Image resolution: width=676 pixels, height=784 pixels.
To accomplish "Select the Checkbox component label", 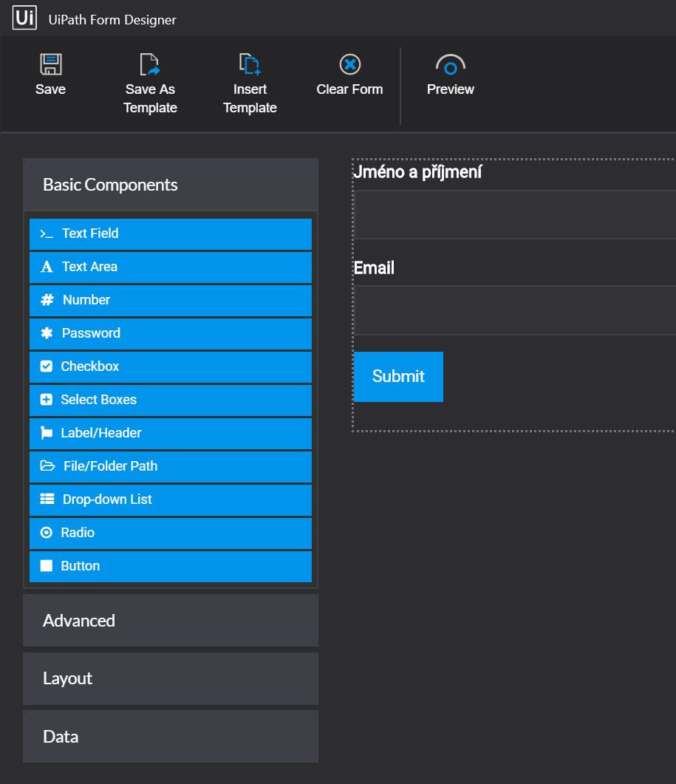I will click(90, 366).
